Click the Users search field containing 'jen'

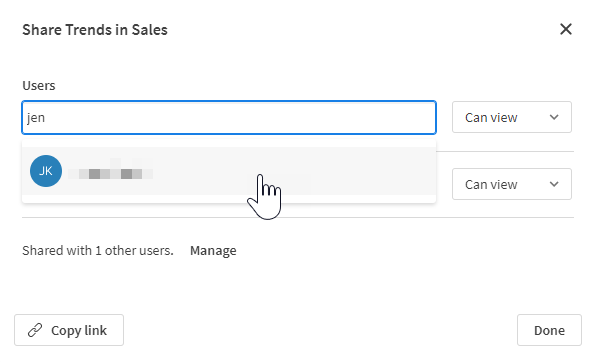point(229,117)
